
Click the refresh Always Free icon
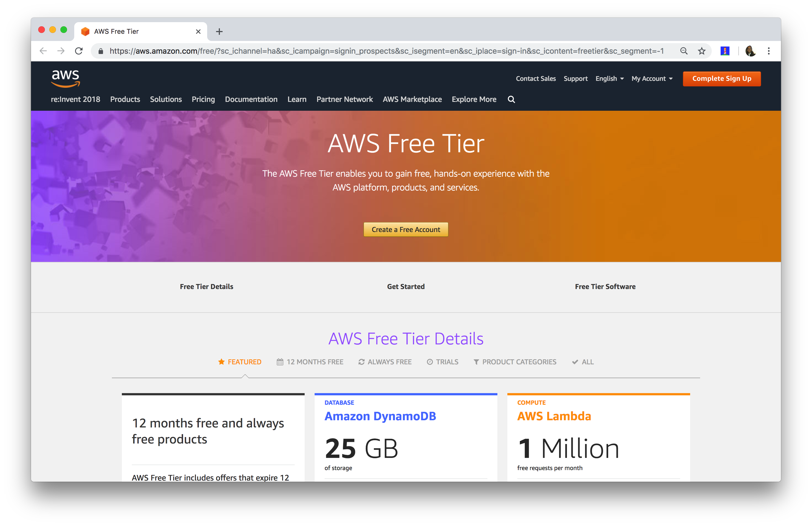tap(360, 362)
